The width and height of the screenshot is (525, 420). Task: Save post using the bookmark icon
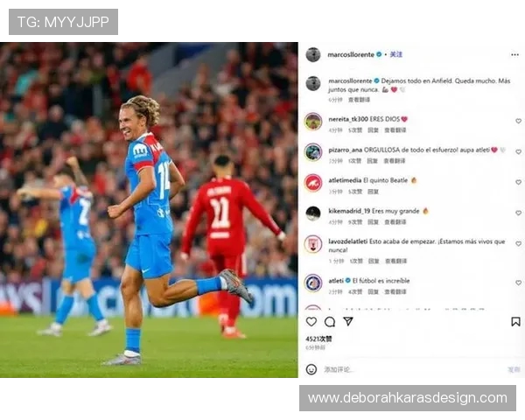(x=515, y=321)
